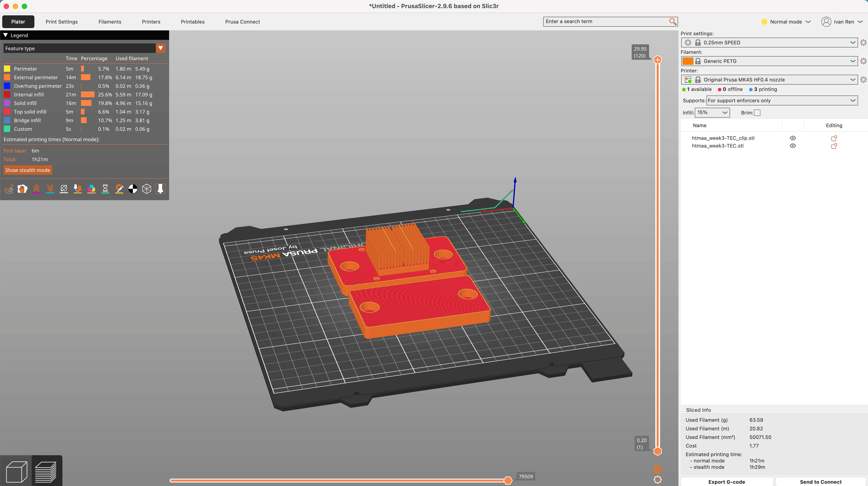The width and height of the screenshot is (868, 486).
Task: Open the 0.25mm SPEED print settings dropdown
Action: [x=769, y=43]
